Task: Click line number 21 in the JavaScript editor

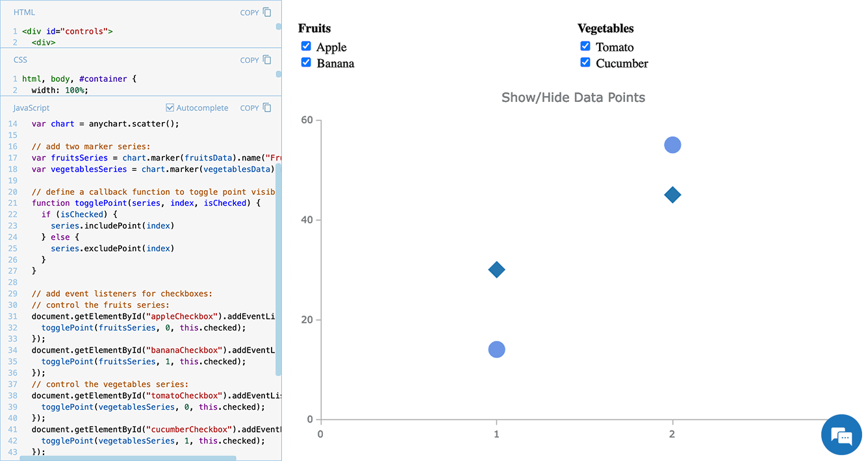Action: (12, 203)
